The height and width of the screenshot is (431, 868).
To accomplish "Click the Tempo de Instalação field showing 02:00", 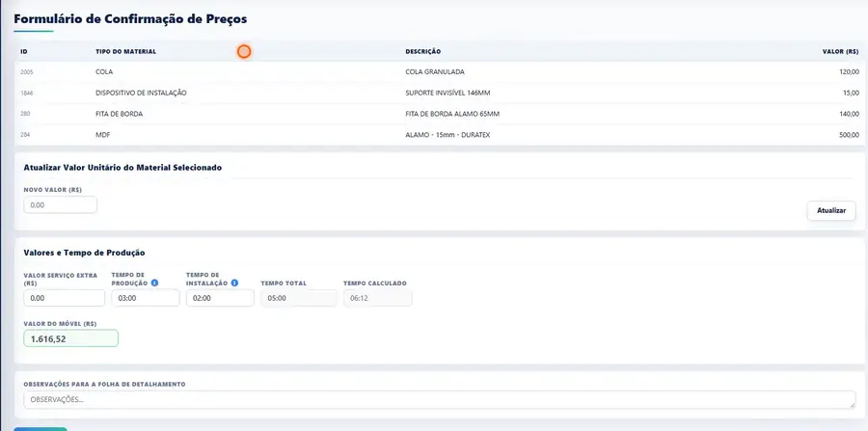I will click(220, 298).
